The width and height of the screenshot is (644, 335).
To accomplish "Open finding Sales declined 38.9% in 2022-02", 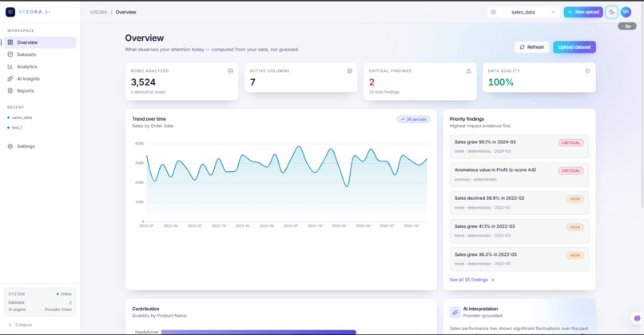I will click(x=519, y=202).
